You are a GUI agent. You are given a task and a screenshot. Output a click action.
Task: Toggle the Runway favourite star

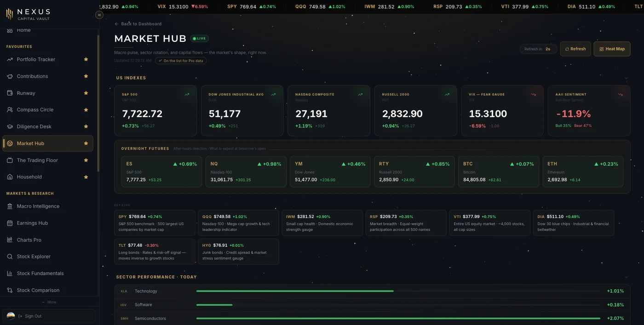pyautogui.click(x=86, y=93)
